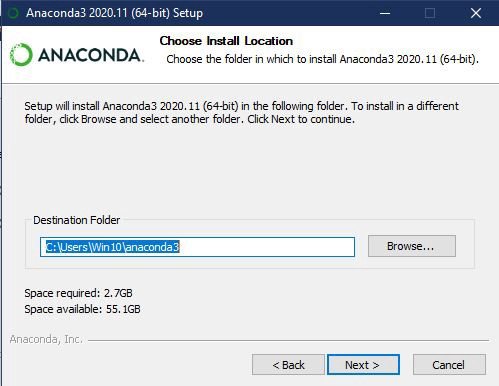Click the Setup will install Anaconda3 instruction paragraph
This screenshot has width=499, height=386.
[241, 112]
